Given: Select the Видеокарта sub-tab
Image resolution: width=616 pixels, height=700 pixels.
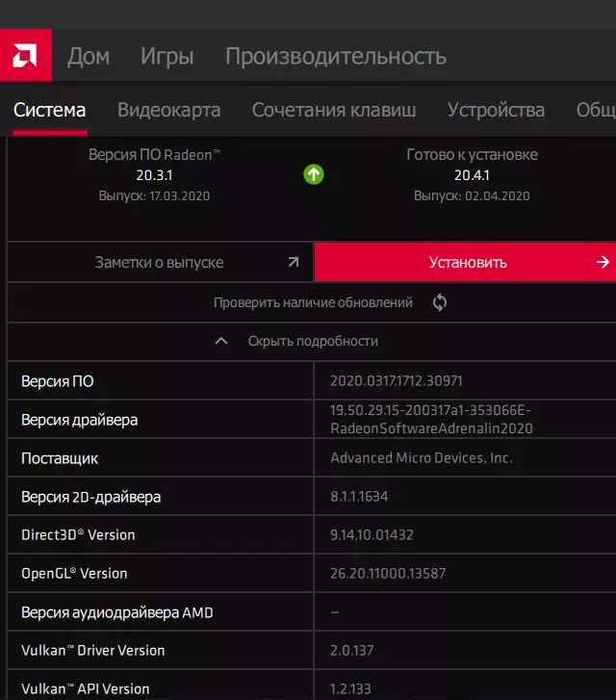Looking at the screenshot, I should [x=168, y=110].
